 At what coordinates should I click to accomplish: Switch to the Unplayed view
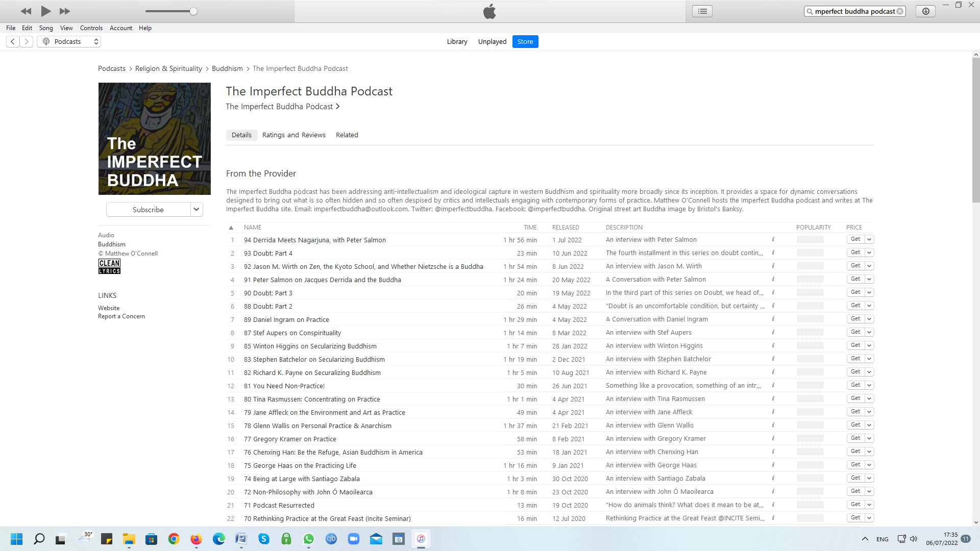[x=492, y=42]
